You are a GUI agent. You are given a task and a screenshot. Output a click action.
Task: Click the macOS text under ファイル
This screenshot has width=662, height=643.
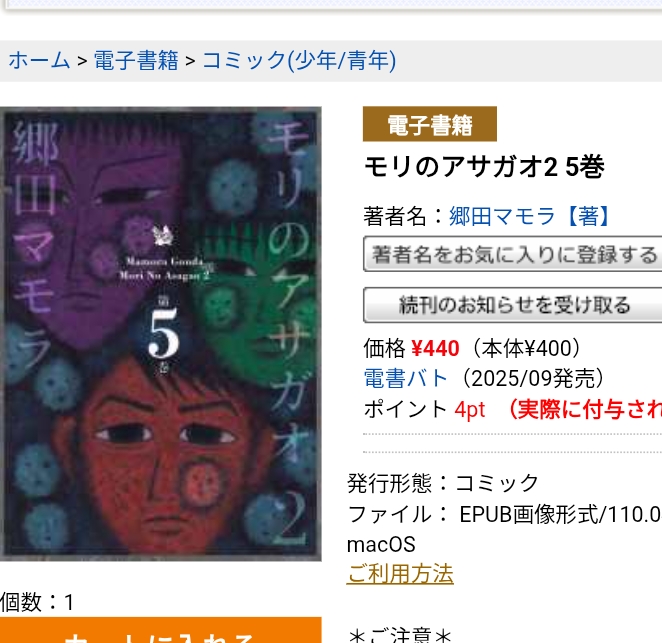[x=381, y=545]
